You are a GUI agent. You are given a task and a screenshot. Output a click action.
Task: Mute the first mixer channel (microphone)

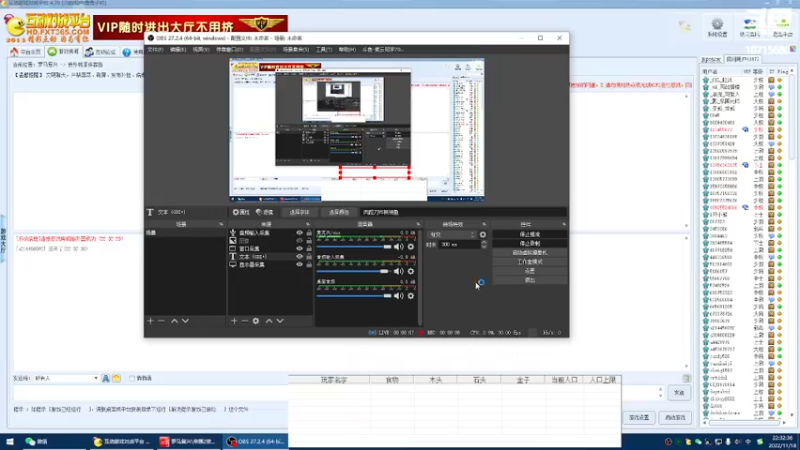pos(398,247)
